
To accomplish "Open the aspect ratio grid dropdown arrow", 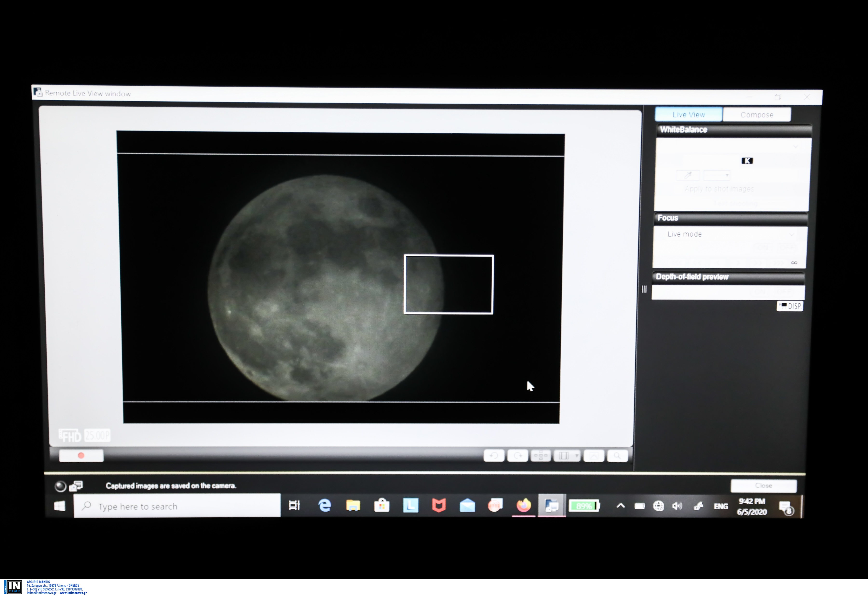I will click(x=577, y=456).
